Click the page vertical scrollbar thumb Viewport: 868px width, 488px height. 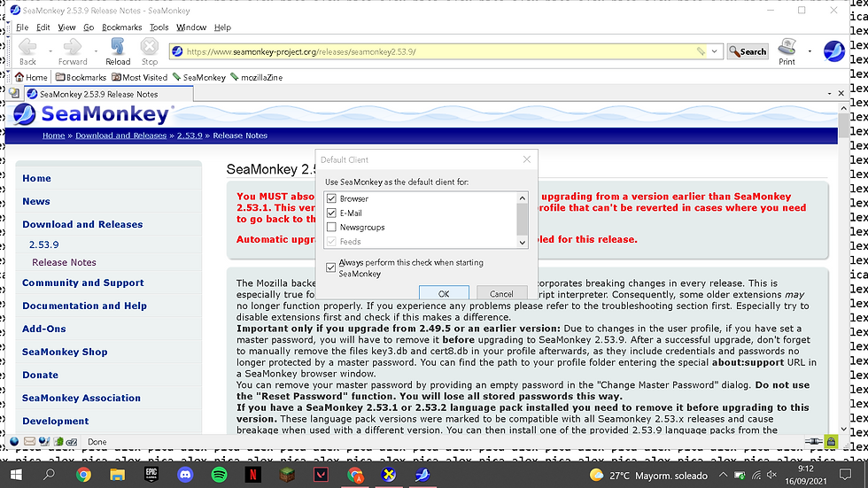(843, 125)
